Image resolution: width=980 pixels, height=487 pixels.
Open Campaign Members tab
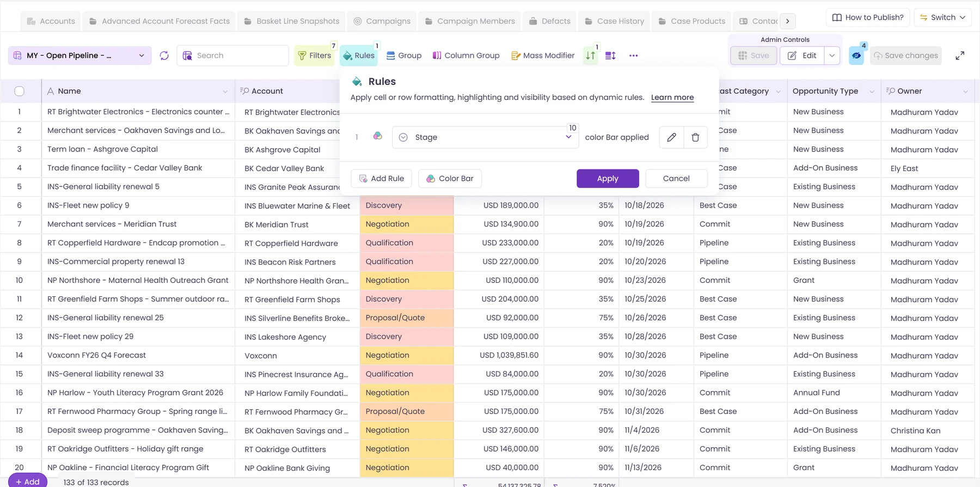click(470, 21)
